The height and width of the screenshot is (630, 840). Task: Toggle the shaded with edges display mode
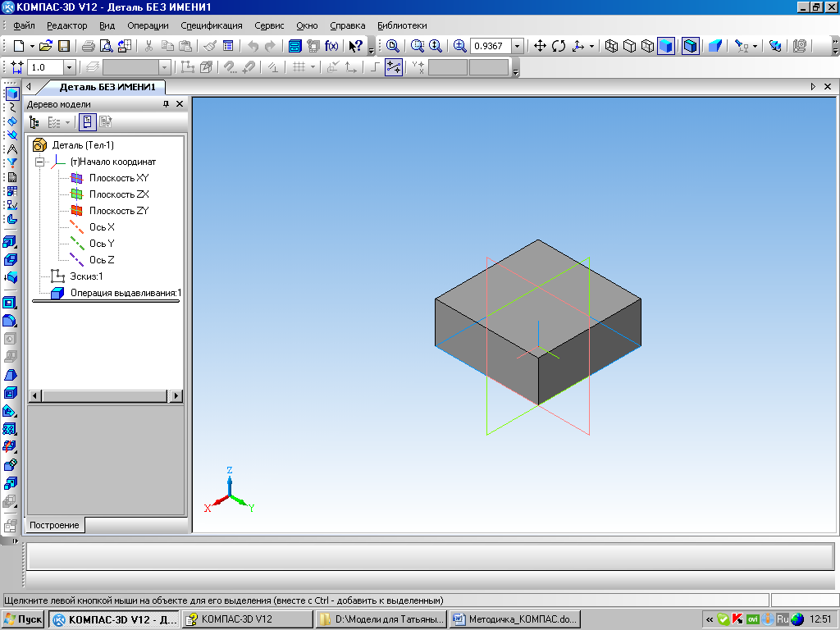[691, 46]
